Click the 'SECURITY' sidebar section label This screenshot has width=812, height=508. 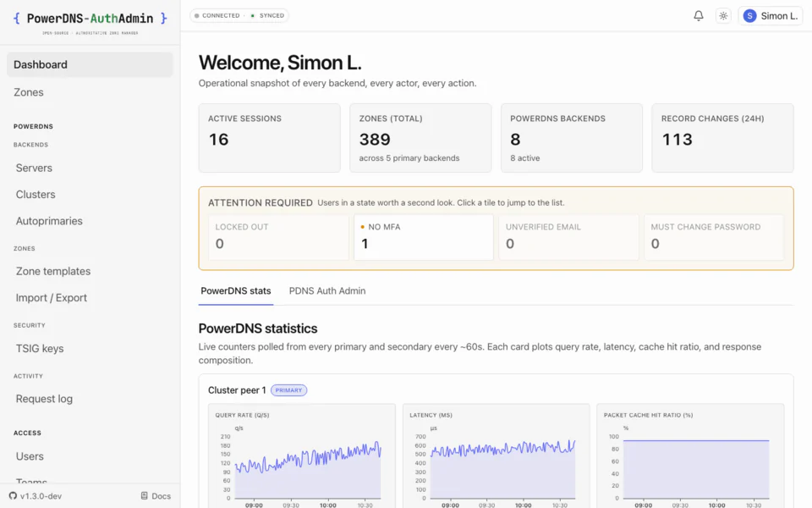click(x=30, y=325)
